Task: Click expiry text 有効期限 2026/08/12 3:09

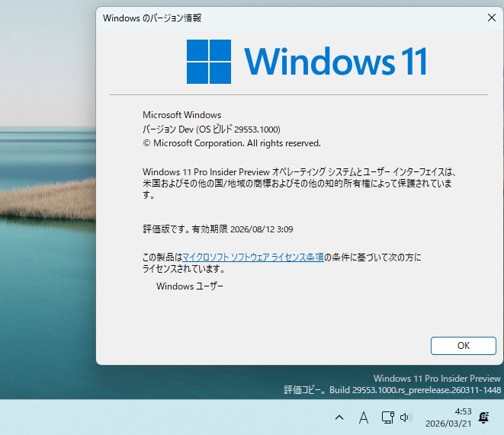Action: point(242,229)
